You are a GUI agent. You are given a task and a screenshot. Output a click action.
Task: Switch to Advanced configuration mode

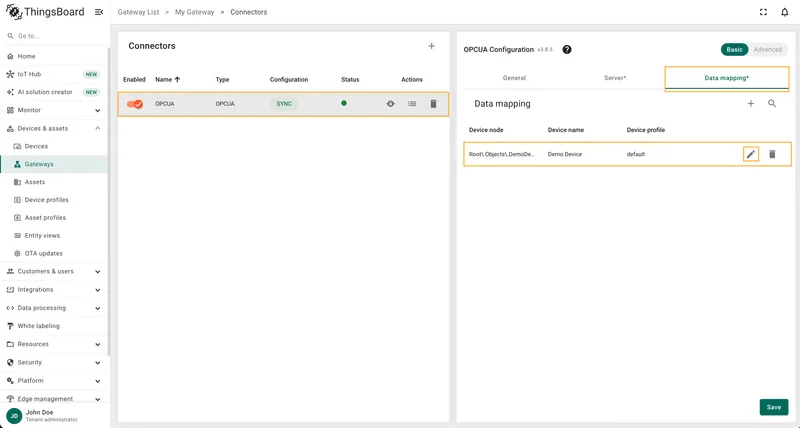pyautogui.click(x=767, y=49)
